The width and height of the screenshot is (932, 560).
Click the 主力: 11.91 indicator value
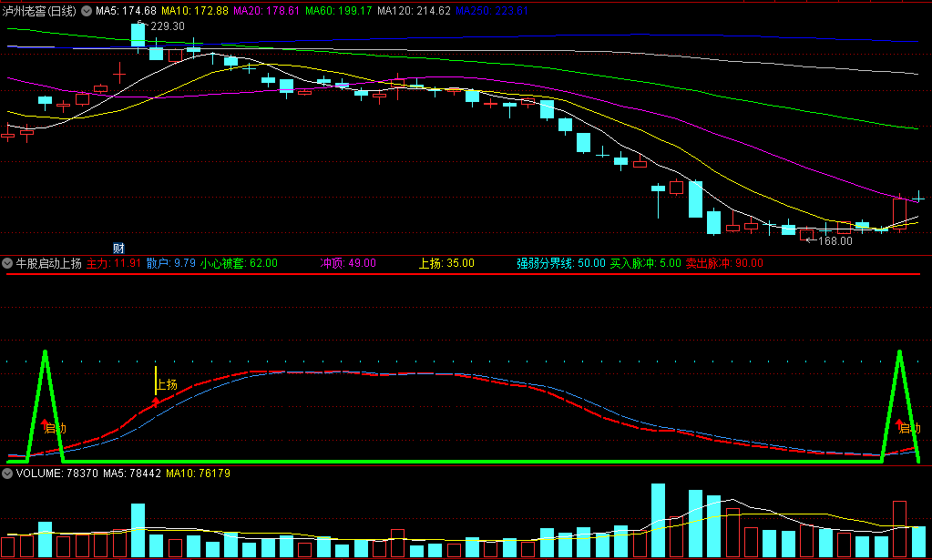coord(114,263)
